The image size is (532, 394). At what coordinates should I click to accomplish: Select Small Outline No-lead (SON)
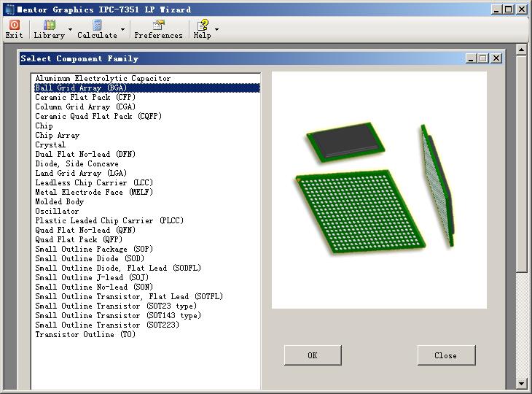[147, 287]
